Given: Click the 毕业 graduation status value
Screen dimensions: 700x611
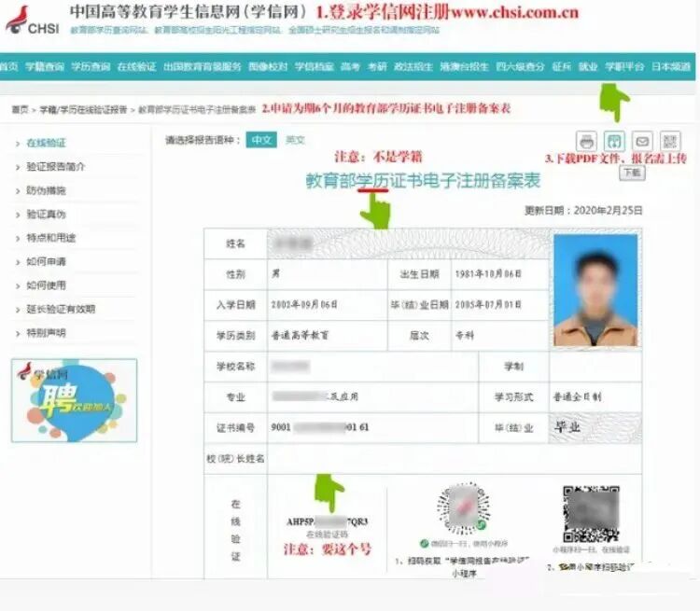Looking at the screenshot, I should pos(567,427).
